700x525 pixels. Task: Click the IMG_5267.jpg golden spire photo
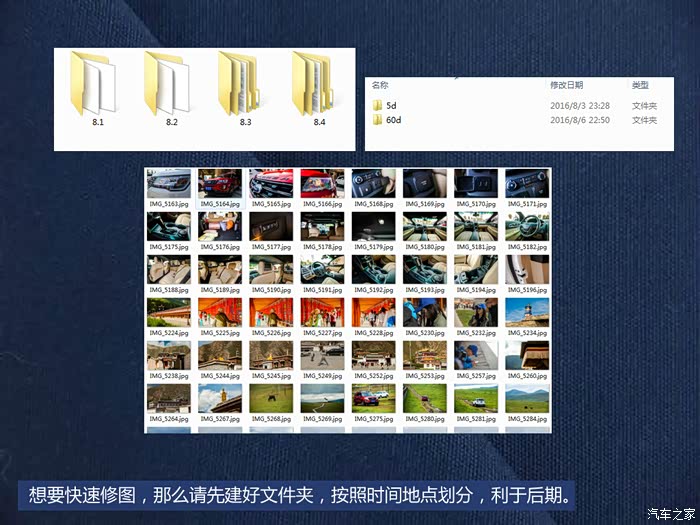click(x=220, y=399)
